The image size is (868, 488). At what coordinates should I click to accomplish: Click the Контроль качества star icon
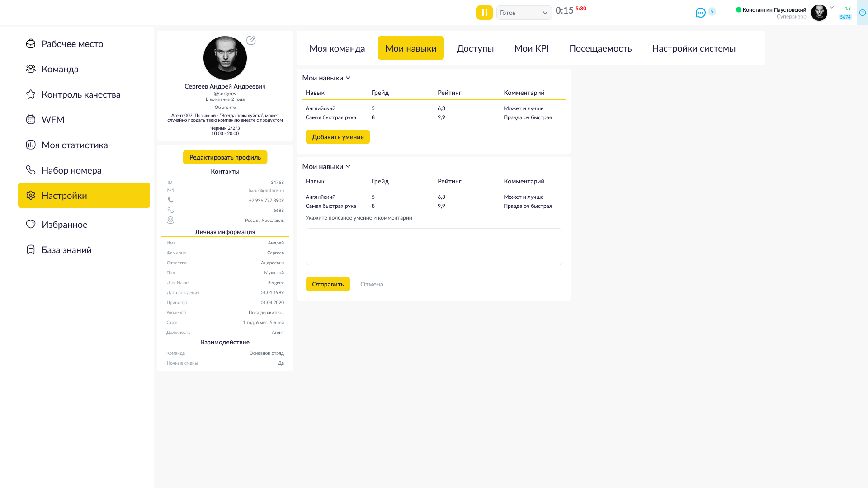coord(31,94)
